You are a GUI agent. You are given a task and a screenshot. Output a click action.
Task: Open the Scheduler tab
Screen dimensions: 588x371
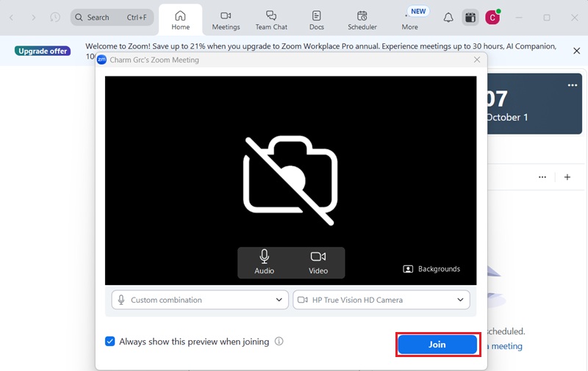point(362,21)
